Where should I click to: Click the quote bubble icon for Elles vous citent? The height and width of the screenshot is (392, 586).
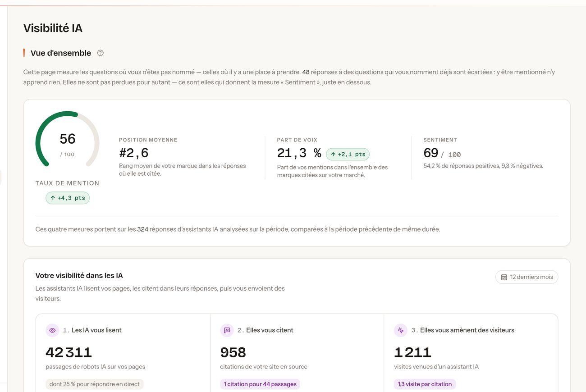tap(227, 330)
